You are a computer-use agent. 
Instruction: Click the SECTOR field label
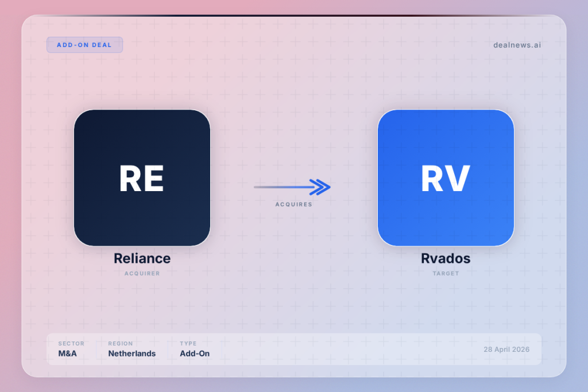tap(71, 344)
